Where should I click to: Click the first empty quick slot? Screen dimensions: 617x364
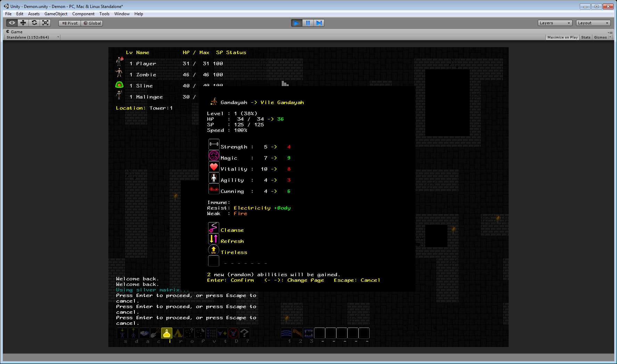click(320, 333)
